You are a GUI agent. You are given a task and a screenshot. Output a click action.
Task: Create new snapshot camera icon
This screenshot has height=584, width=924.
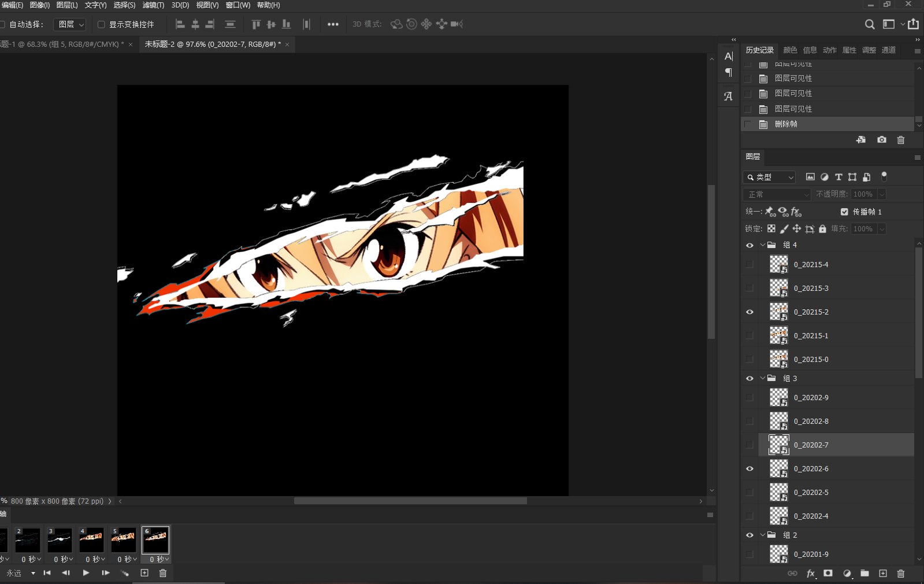click(x=882, y=140)
